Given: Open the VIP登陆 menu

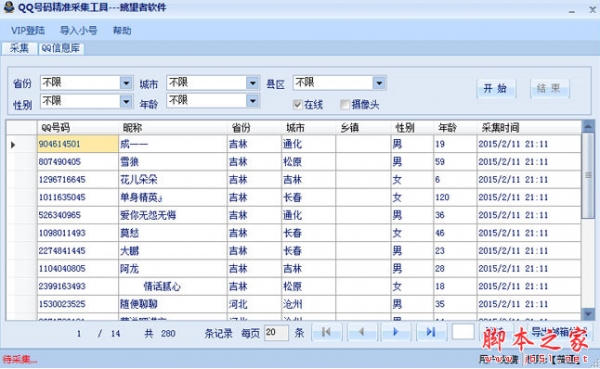Looking at the screenshot, I should coord(28,31).
